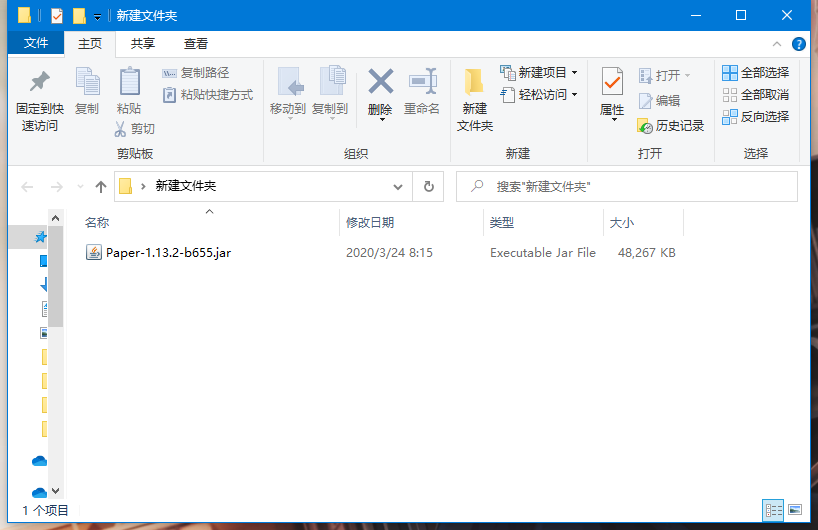
Task: Switch to details view in status bar
Action: [x=773, y=510]
